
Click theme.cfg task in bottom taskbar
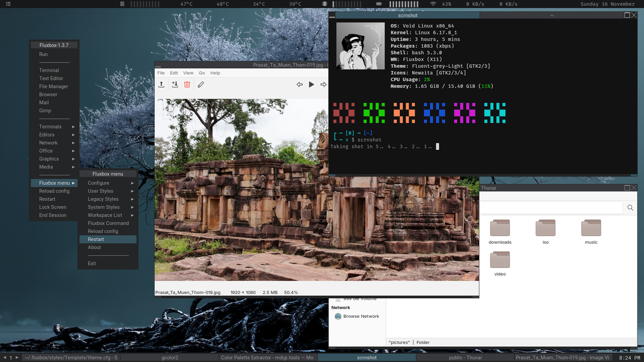pos(70,357)
